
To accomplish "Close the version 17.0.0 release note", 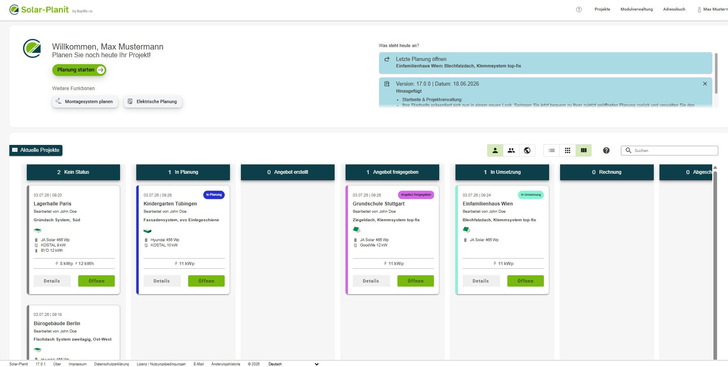I will tap(705, 84).
